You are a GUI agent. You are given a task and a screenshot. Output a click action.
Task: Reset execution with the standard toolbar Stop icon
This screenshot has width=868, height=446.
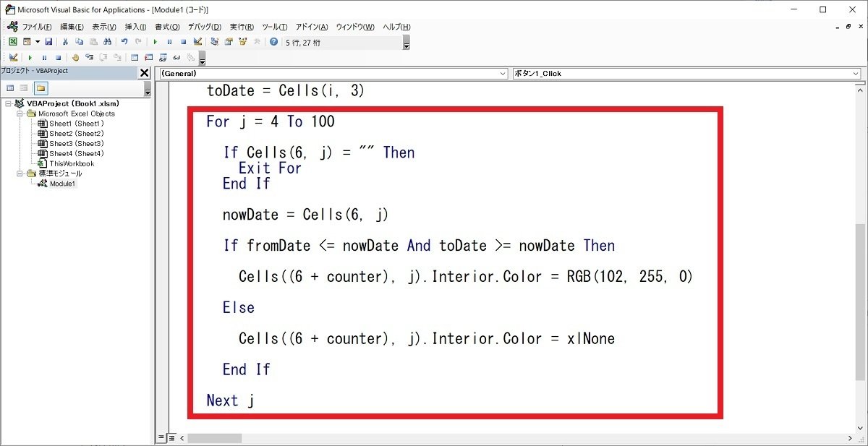(184, 42)
